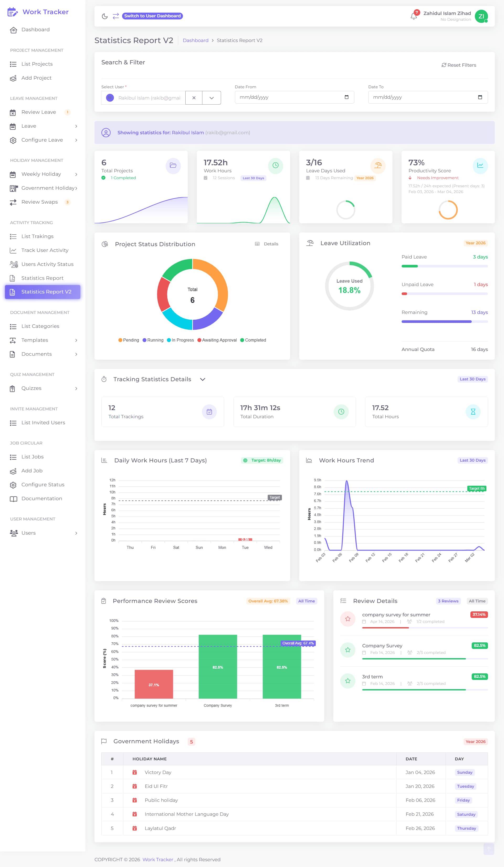504x867 pixels.
Task: Click the Total Projects folder icon
Action: (173, 166)
